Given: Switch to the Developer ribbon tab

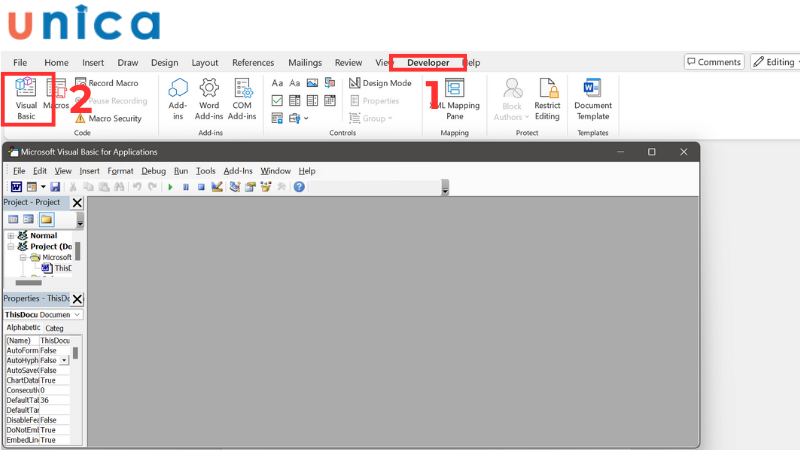Looking at the screenshot, I should click(x=428, y=63).
